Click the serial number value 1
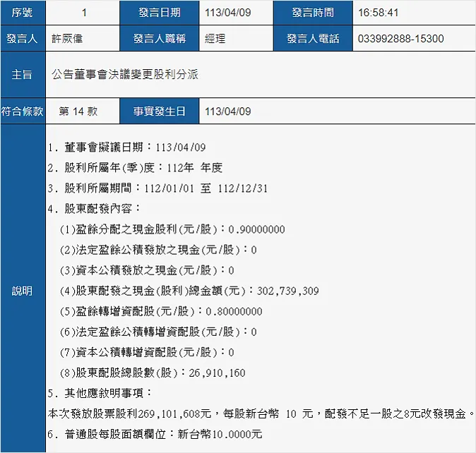476x453 pixels. [x=84, y=13]
